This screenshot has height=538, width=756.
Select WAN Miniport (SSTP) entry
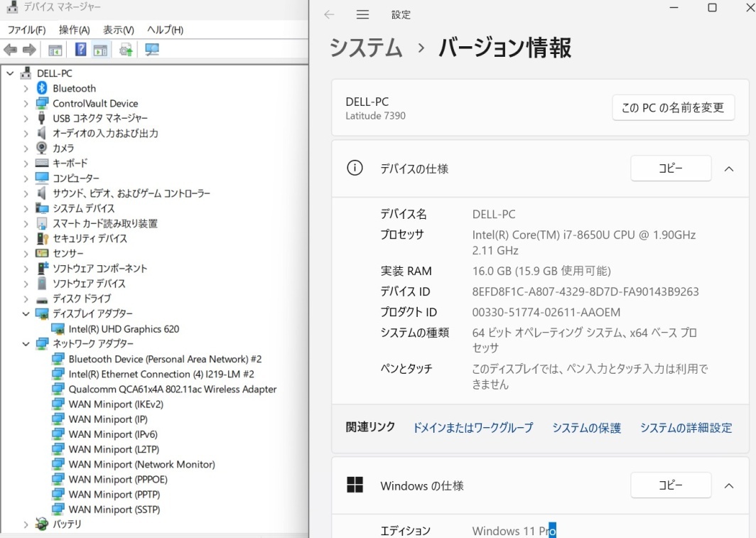tap(114, 509)
